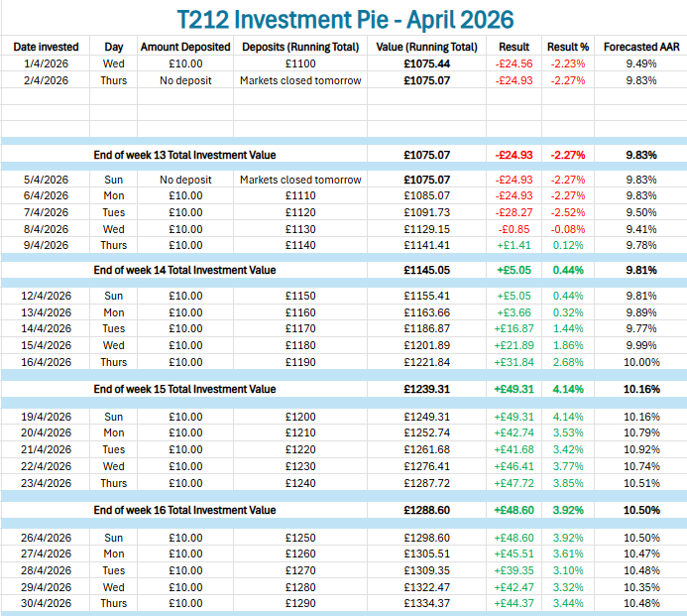Screen dimensions: 687x616
Task: Select the result percent -0.08%
Action: pos(568,229)
